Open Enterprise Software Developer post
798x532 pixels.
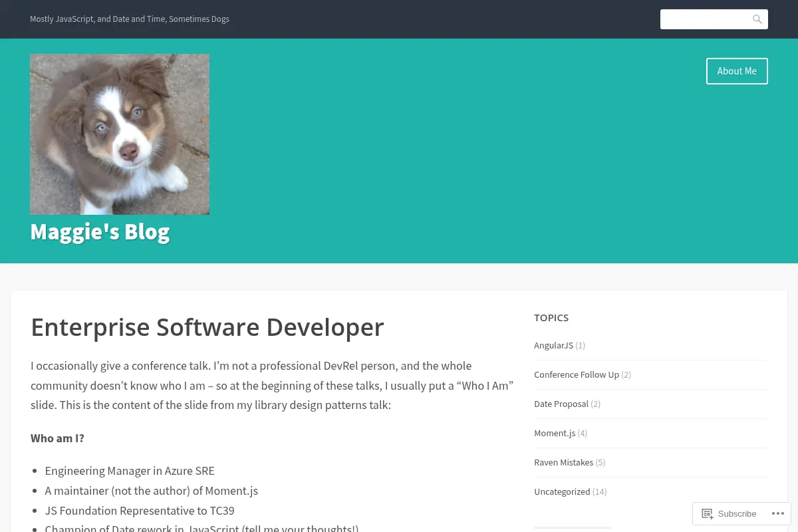(x=207, y=327)
